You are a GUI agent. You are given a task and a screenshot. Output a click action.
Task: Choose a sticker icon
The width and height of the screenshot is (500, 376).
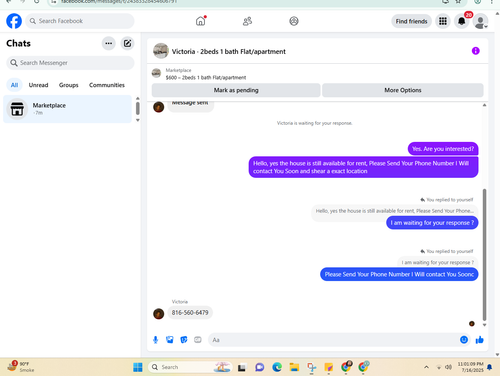click(184, 340)
